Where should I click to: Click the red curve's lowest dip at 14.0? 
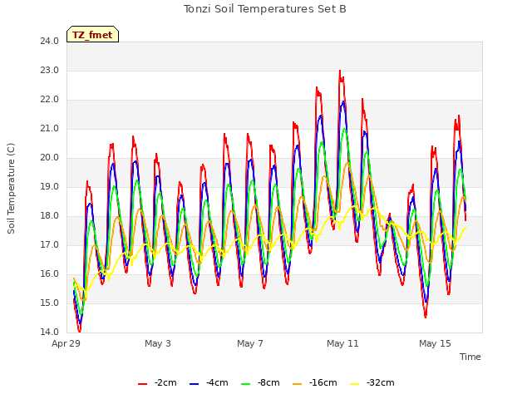pos(80,331)
